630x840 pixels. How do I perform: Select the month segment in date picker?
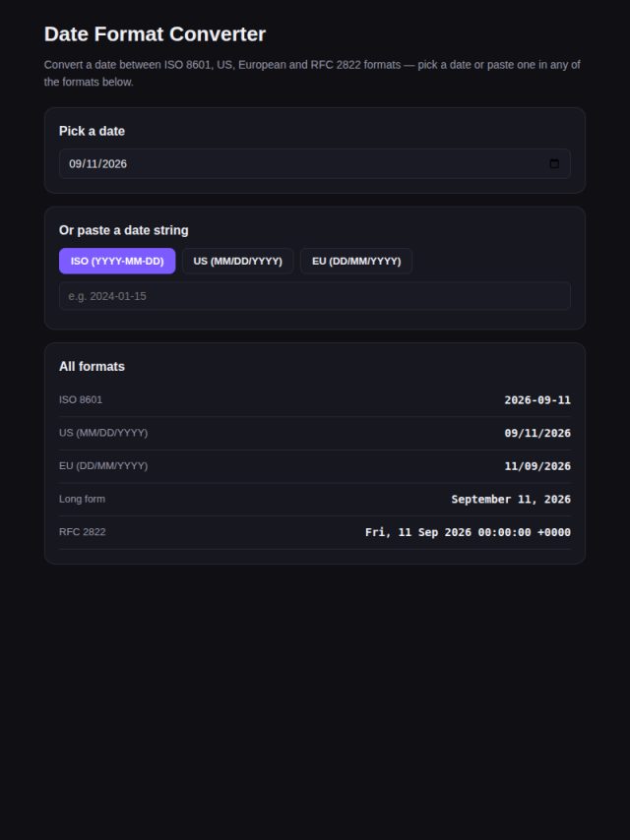[75, 164]
